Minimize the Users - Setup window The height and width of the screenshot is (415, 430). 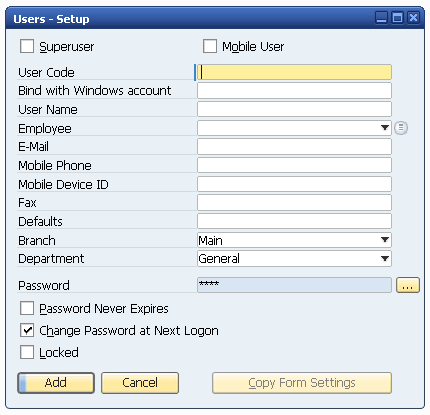(x=382, y=17)
